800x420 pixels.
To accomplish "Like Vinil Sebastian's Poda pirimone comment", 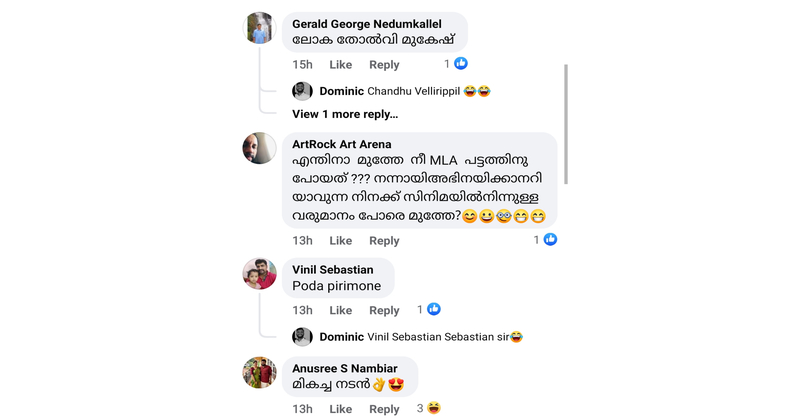I will (340, 310).
